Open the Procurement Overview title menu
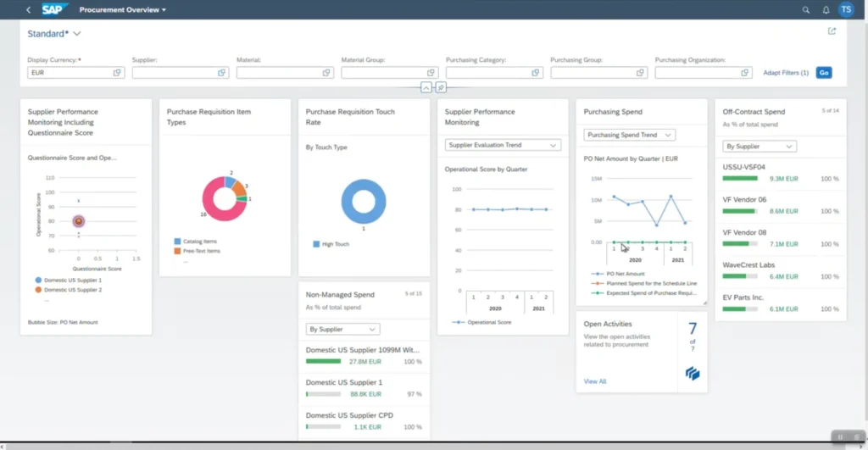Screen dimensions: 868x450 (122, 10)
